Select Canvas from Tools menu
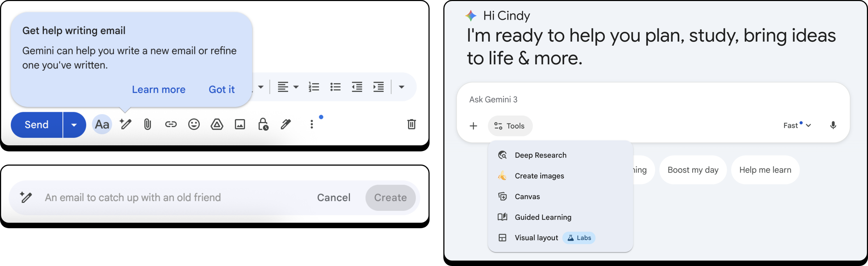868x266 pixels. tap(560, 197)
